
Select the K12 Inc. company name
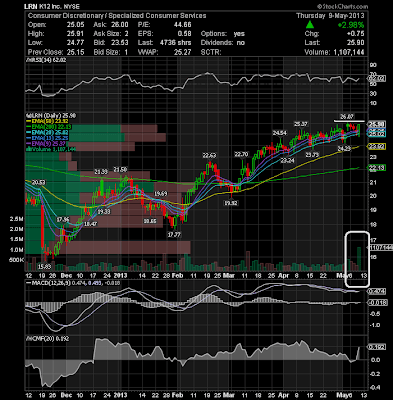click(50, 6)
